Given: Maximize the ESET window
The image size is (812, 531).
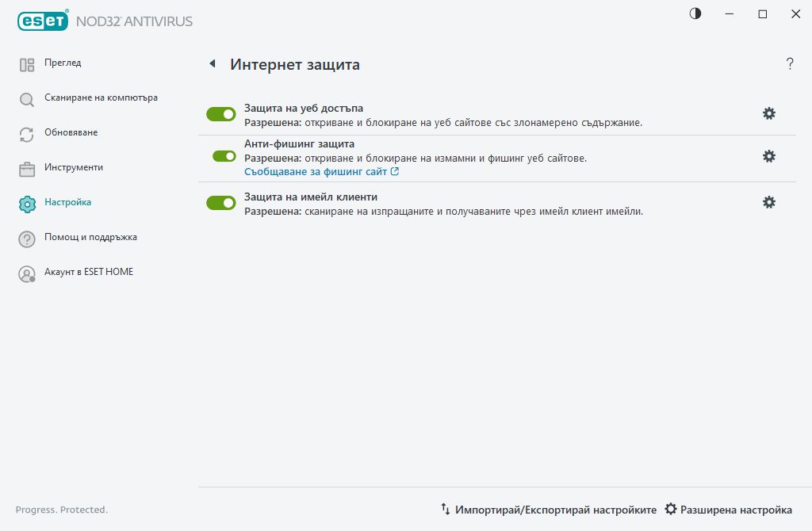Looking at the screenshot, I should point(762,14).
